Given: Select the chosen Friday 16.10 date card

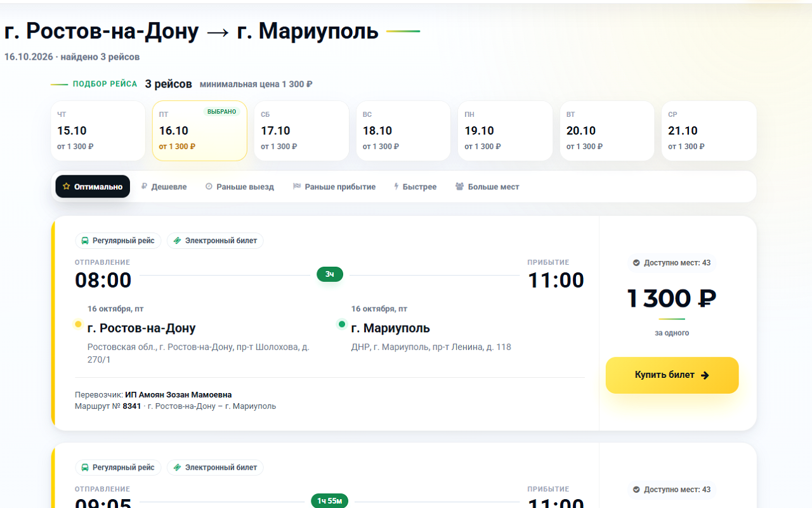Looking at the screenshot, I should click(200, 131).
